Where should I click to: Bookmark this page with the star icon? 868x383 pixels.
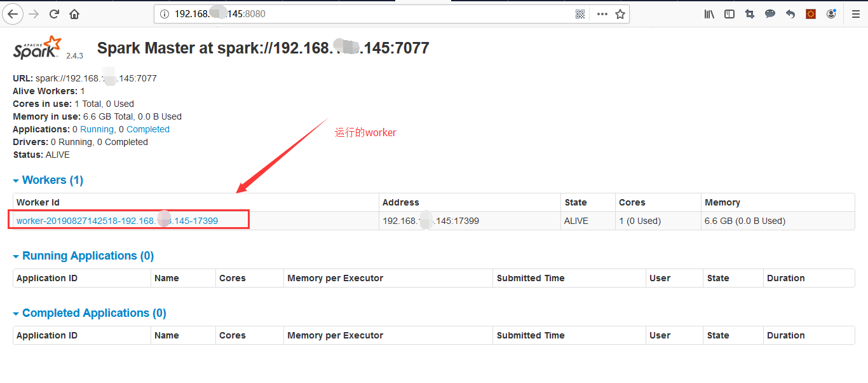tap(620, 14)
